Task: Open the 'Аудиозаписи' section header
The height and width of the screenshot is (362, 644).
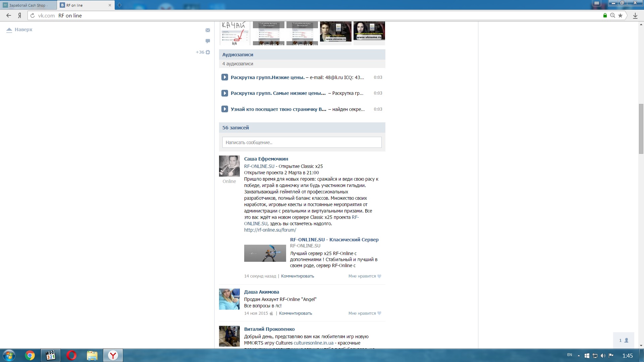Action: tap(302, 55)
